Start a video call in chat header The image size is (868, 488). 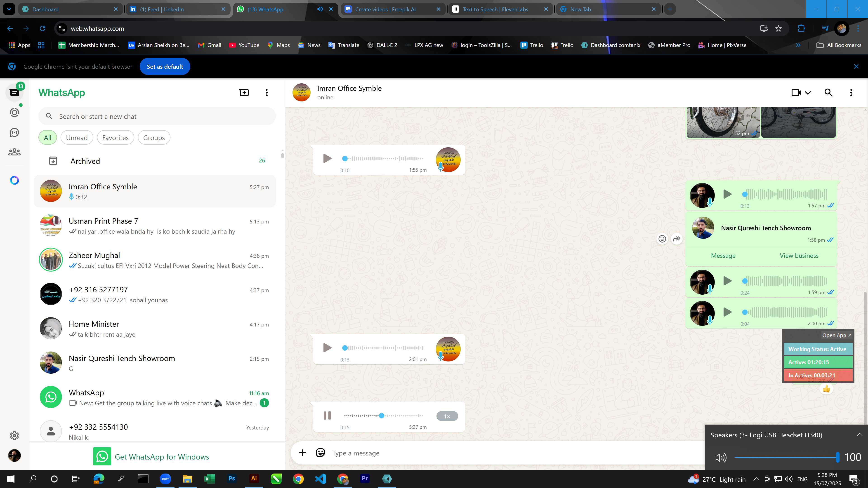tap(796, 93)
